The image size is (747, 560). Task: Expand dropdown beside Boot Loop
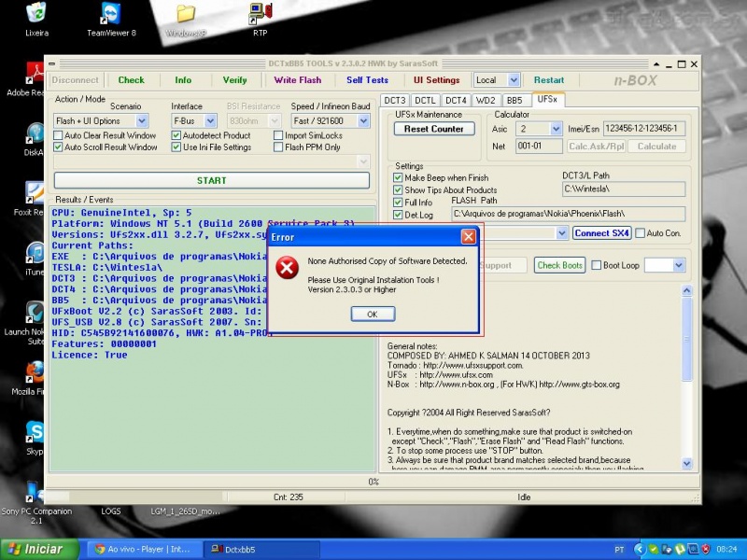pos(679,265)
